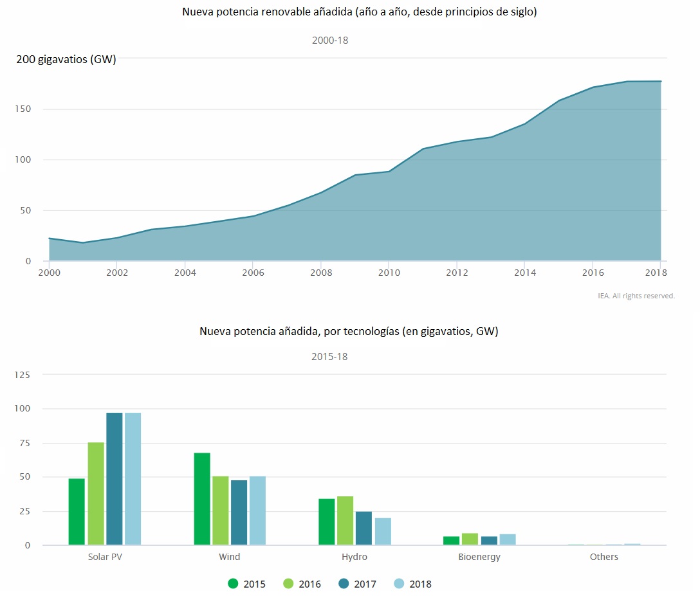Click the Wind category label
This screenshot has height=596, width=700.
click(x=230, y=557)
